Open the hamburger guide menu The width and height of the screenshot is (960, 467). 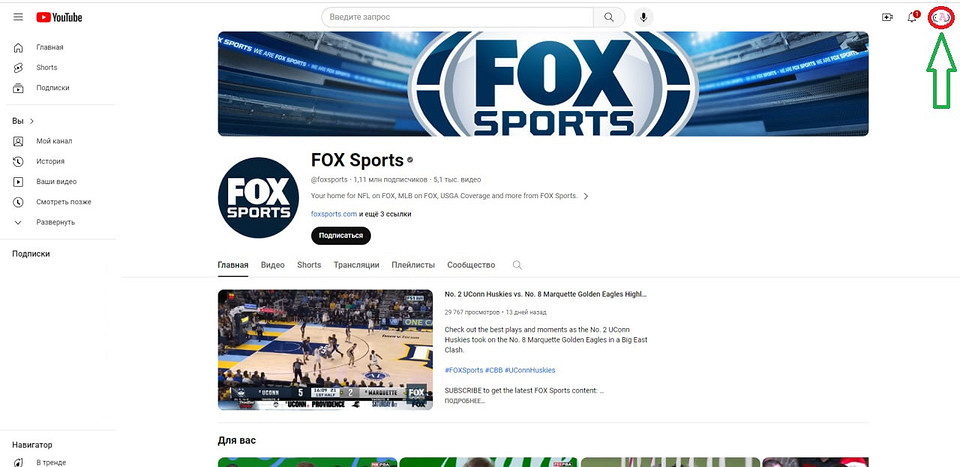click(17, 17)
